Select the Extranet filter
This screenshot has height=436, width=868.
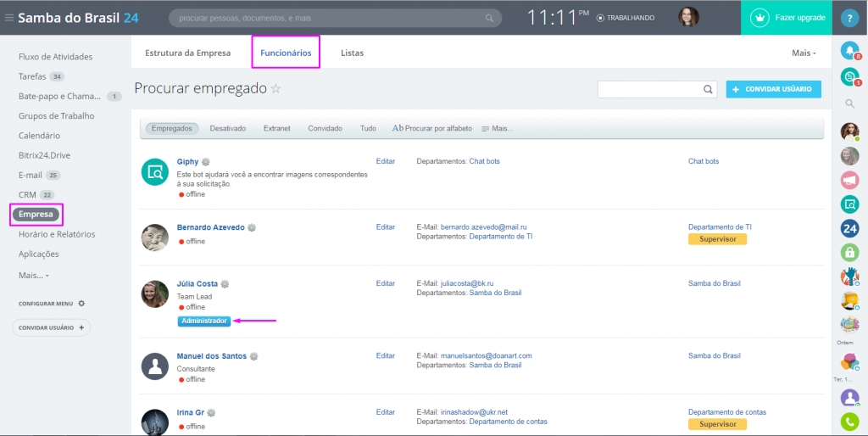pos(277,128)
